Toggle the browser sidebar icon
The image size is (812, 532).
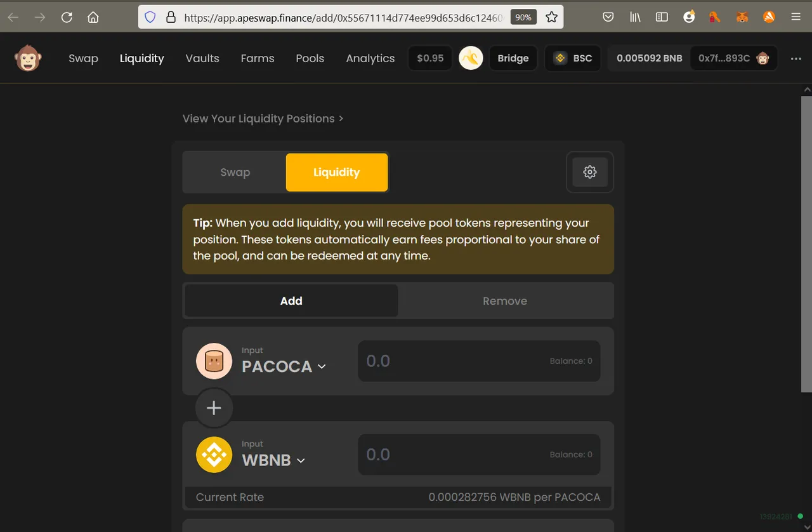662,17
